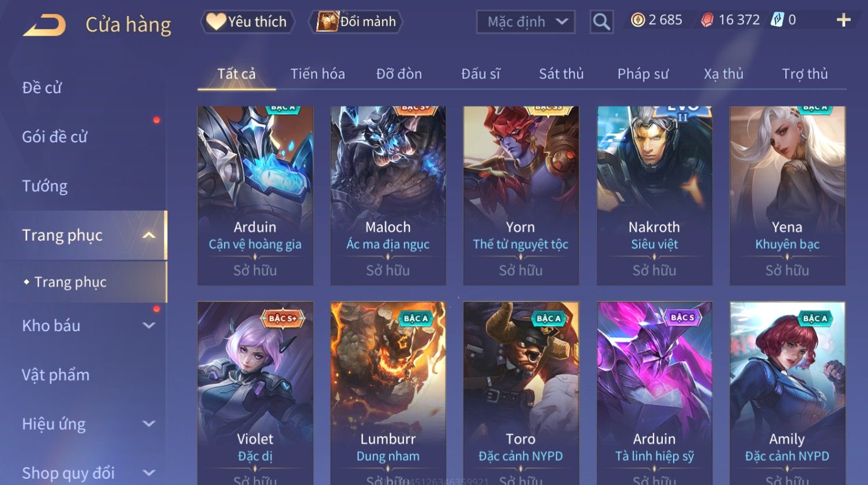
Task: Select the Maloch Ác ma địa ngục skin
Action: click(388, 195)
